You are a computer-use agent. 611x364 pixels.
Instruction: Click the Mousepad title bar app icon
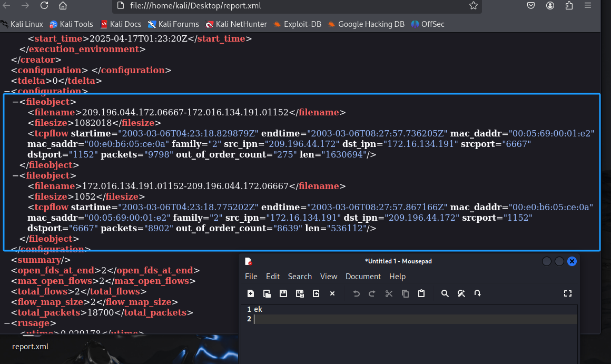point(249,261)
